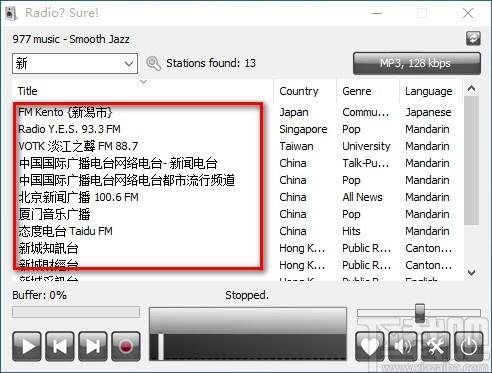Skip to the next station
The width and height of the screenshot is (492, 373).
point(93,346)
